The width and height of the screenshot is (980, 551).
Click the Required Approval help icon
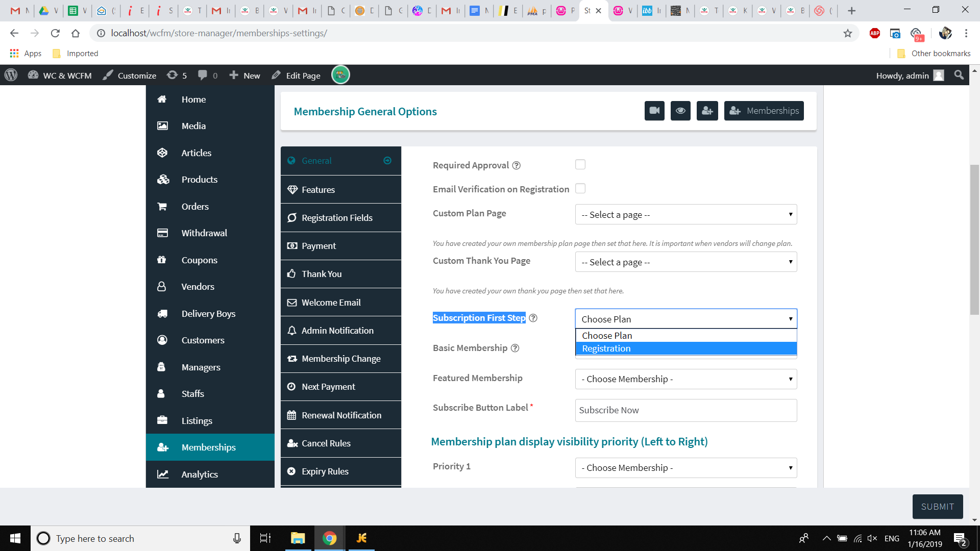pyautogui.click(x=517, y=165)
